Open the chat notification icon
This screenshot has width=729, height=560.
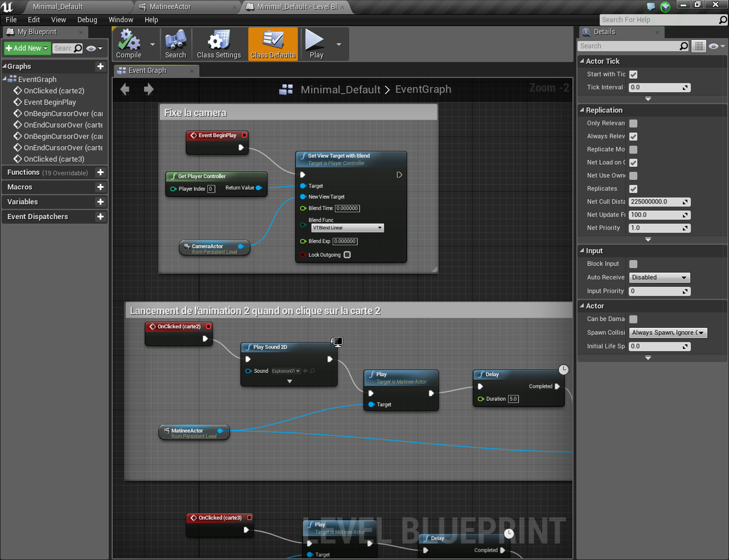click(651, 6)
